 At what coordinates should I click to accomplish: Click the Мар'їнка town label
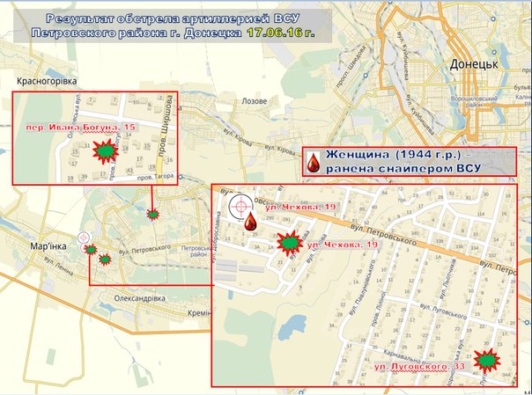click(48, 246)
